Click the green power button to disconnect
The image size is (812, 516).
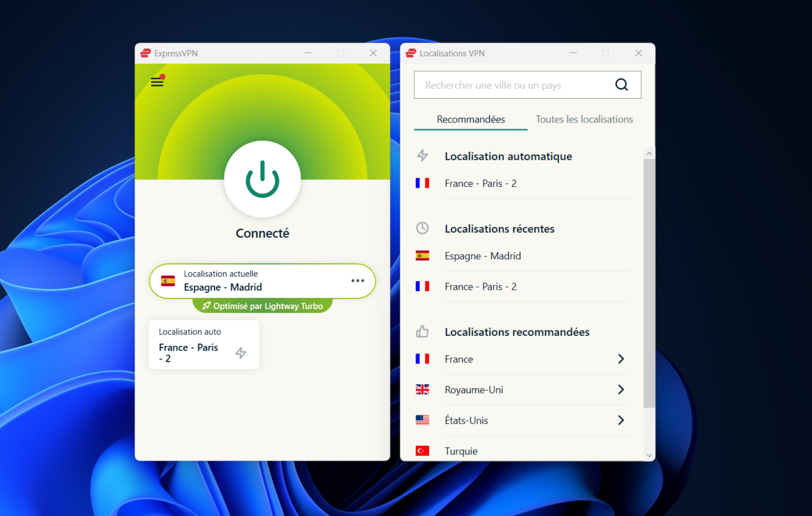(263, 179)
